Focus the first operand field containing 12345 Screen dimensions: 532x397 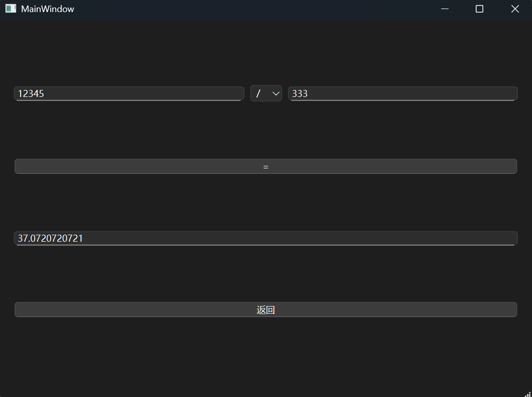tap(129, 93)
